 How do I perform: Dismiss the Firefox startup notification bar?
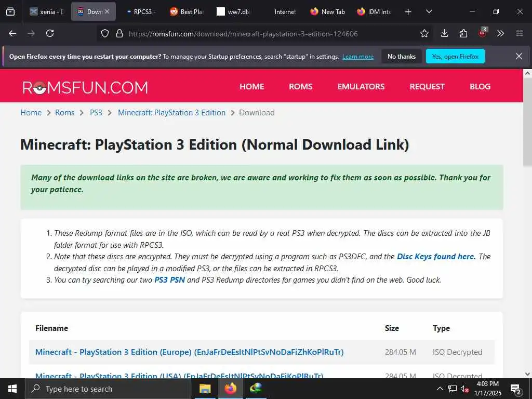point(519,56)
